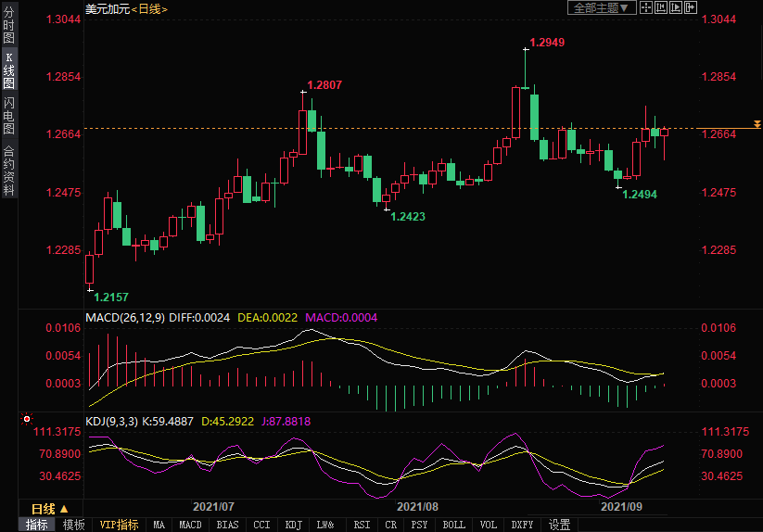Switch to the 模板 bottom tab
Image resolution: width=763 pixels, height=532 pixels.
pyautogui.click(x=74, y=525)
